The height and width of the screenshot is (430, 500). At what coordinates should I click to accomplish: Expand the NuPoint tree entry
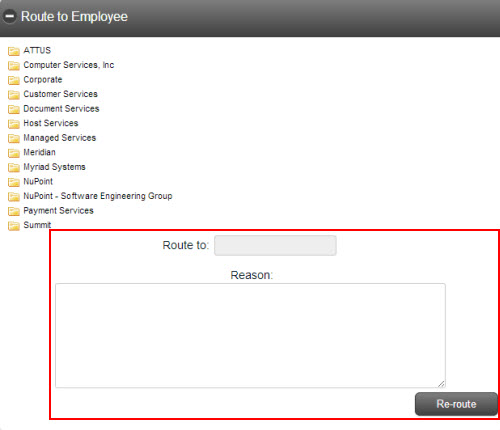[38, 181]
